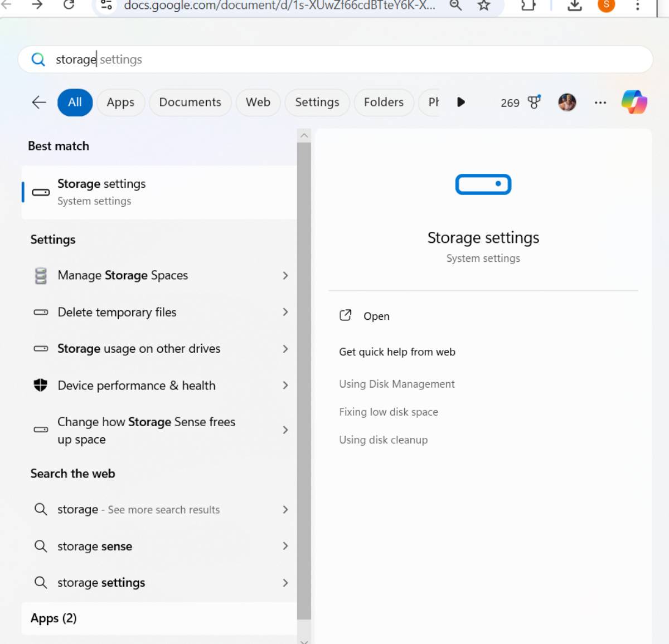The image size is (669, 644).
Task: Click the storage search input field
Action: coord(334,60)
